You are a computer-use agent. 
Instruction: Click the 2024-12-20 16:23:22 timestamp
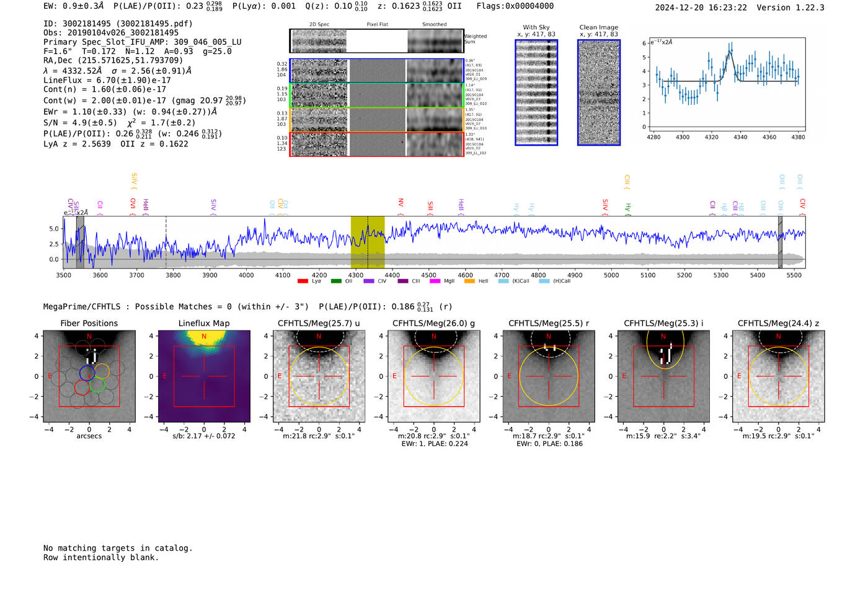point(701,7)
